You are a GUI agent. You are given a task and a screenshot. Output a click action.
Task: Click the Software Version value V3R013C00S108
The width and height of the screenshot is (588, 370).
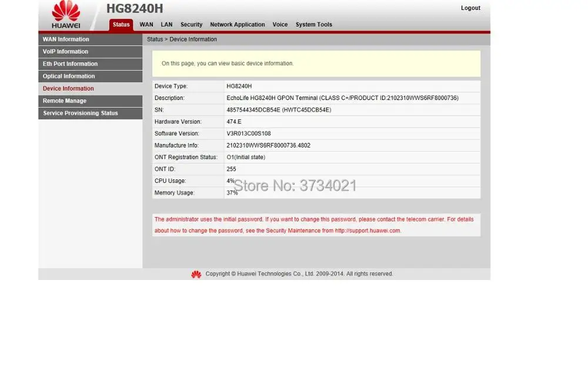249,134
